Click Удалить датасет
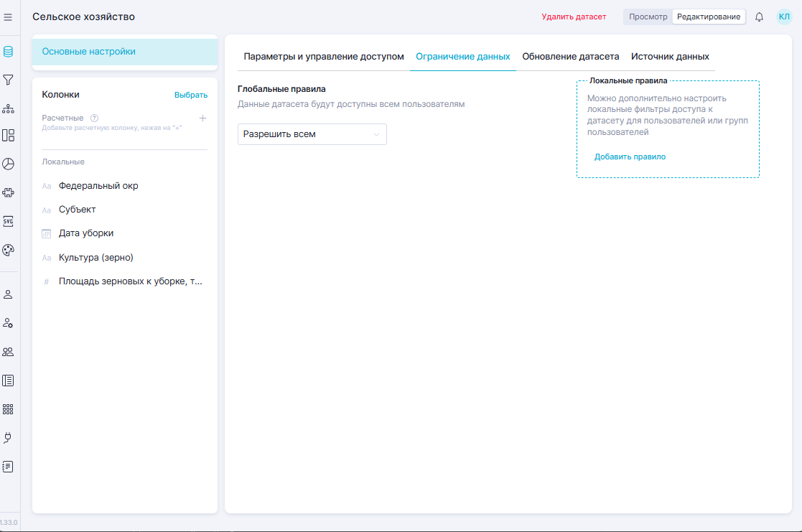Screen dimensions: 802x532 [574, 17]
